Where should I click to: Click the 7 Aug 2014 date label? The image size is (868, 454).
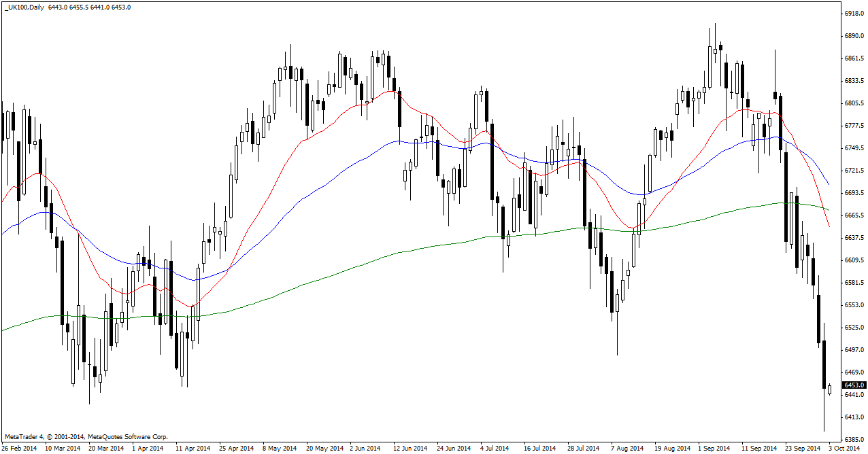[x=626, y=449]
